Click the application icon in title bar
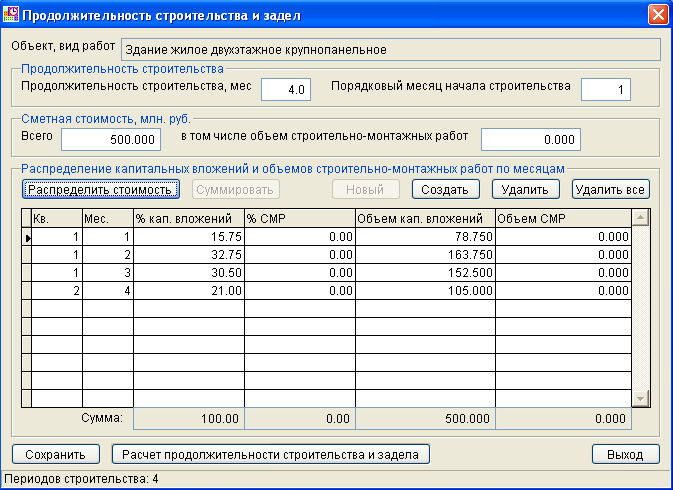Screen dimensions: 673x490 coord(11,14)
